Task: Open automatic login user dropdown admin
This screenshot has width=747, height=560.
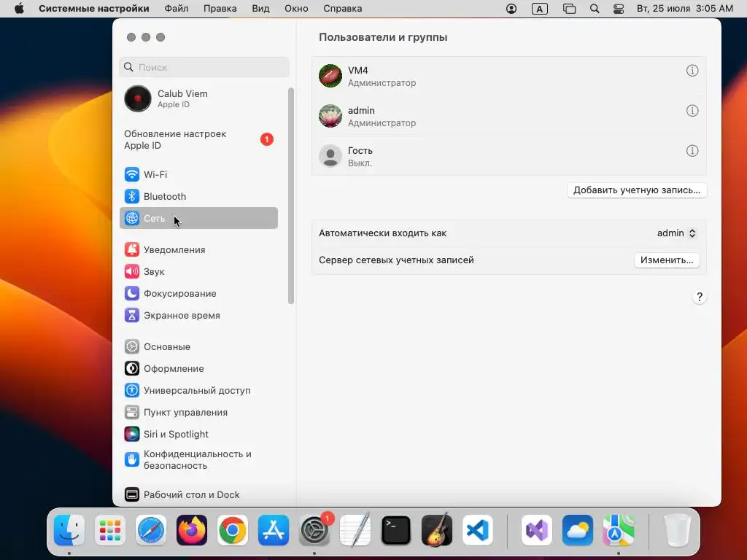Action: 676,233
